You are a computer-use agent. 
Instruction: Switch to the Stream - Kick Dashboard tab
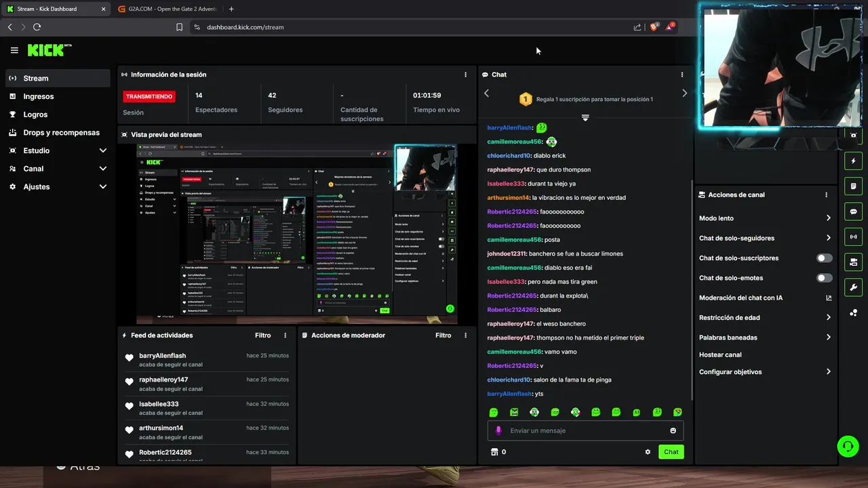[x=56, y=9]
